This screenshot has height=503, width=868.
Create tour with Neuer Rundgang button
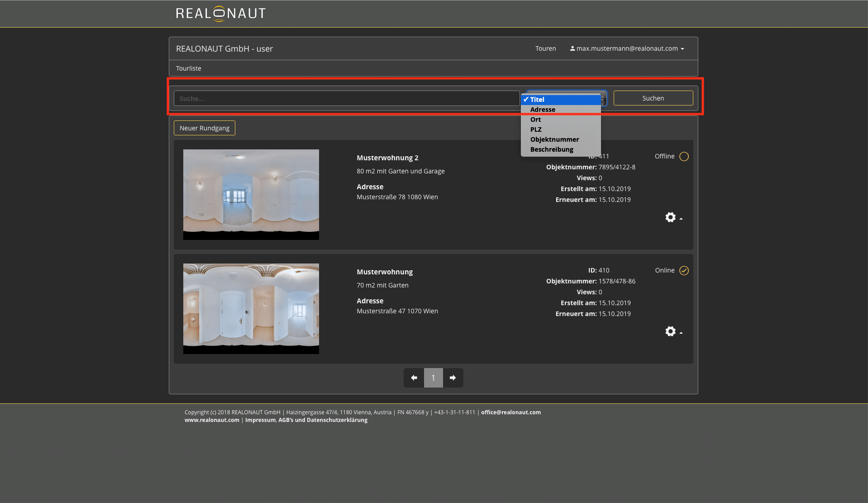(x=205, y=128)
